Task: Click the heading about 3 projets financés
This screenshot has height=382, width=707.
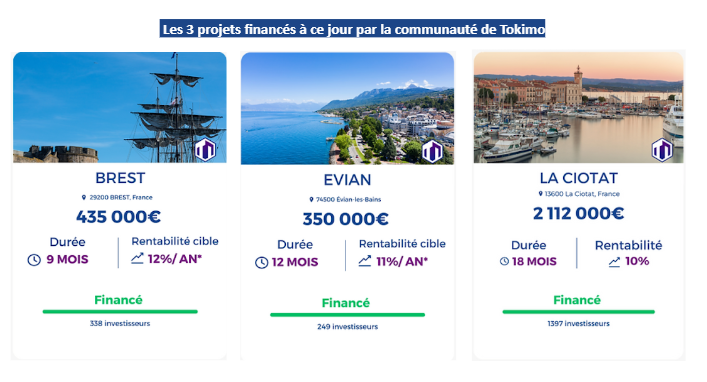Action: [353, 29]
